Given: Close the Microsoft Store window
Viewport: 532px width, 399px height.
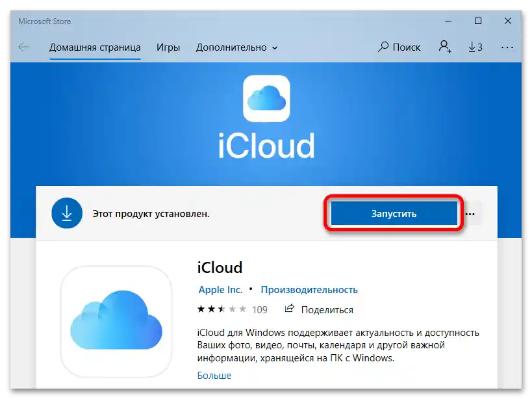Looking at the screenshot, I should click(507, 21).
